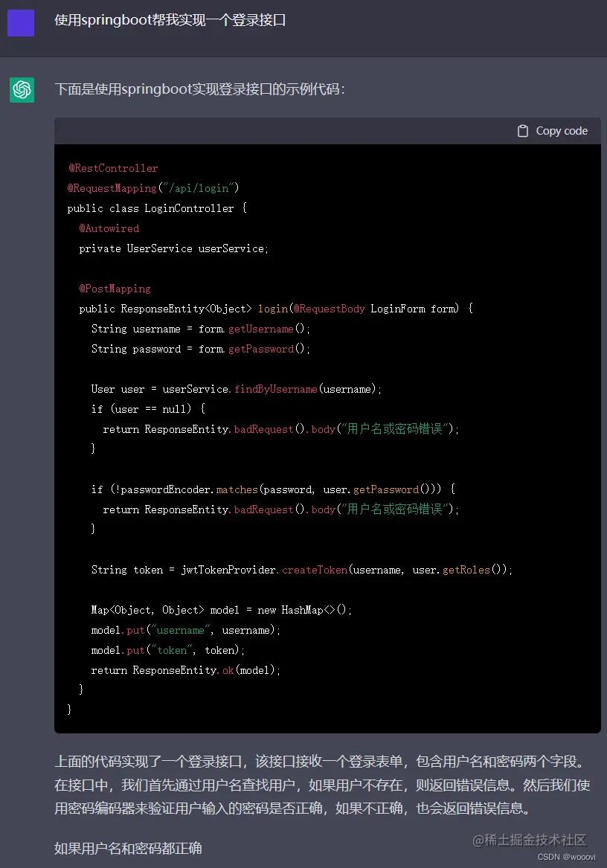The height and width of the screenshot is (868, 607).
Task: Click the String password assignment line
Action: (201, 349)
